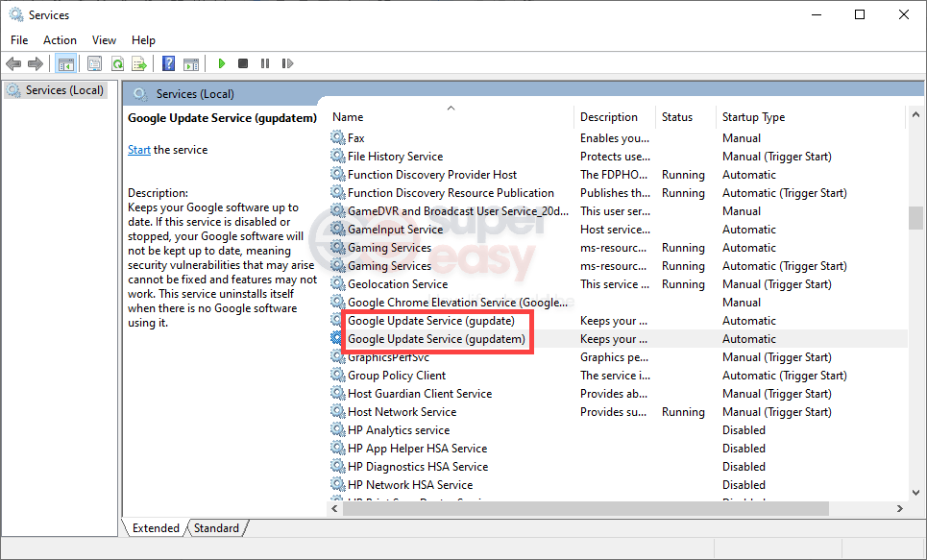Screen dimensions: 927x560
Task: Click the Start link to start the service
Action: point(139,150)
